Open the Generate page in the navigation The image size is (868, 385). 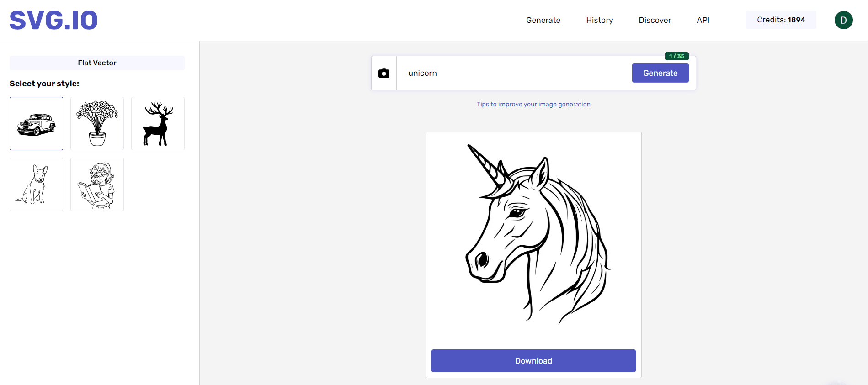point(543,20)
